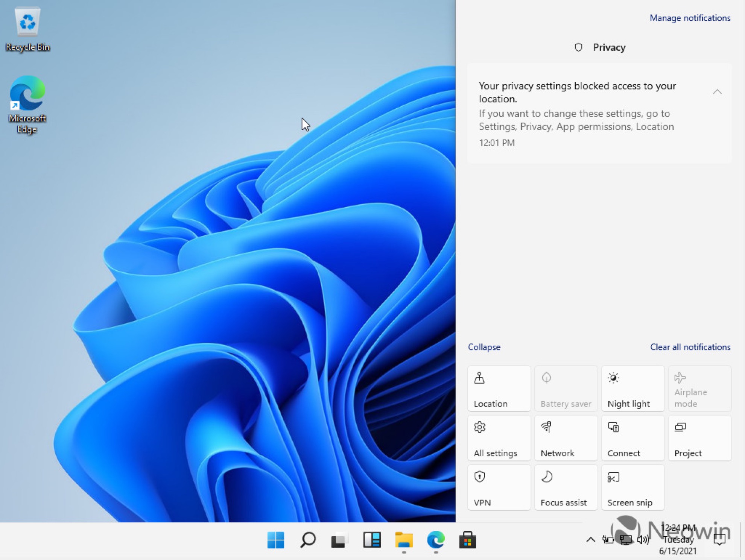
Task: Enable Airplane mode tile
Action: tap(700, 388)
